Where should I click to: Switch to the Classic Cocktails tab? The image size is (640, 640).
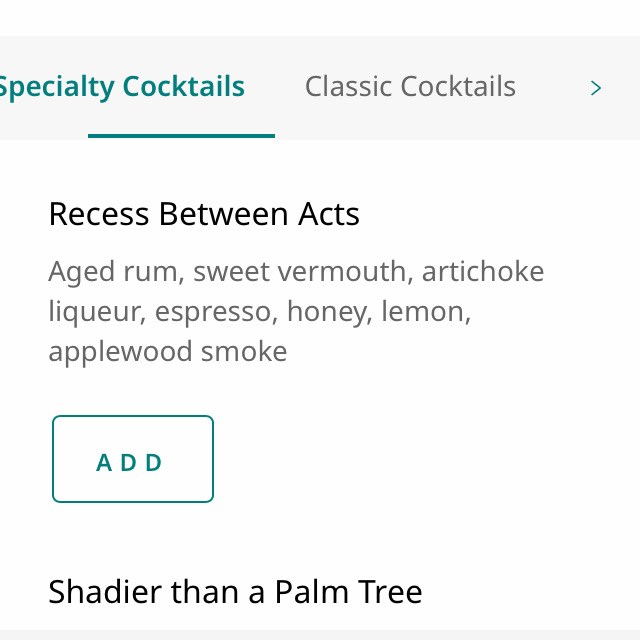click(x=410, y=87)
